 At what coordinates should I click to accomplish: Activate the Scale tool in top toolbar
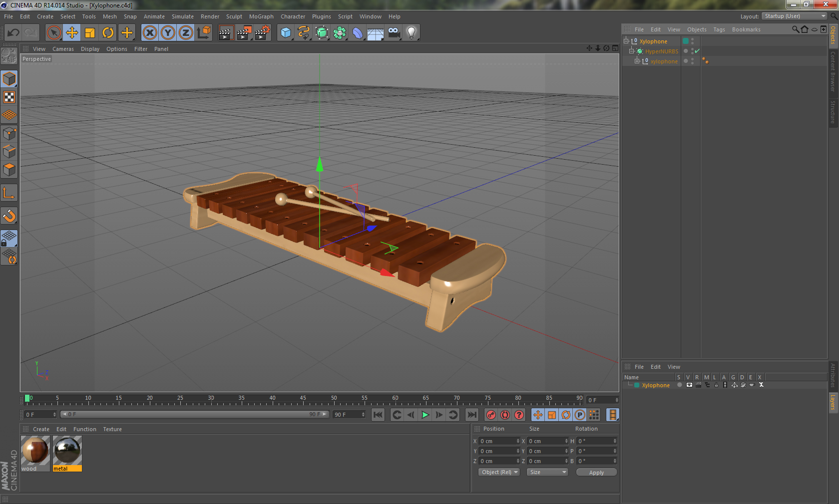click(90, 33)
